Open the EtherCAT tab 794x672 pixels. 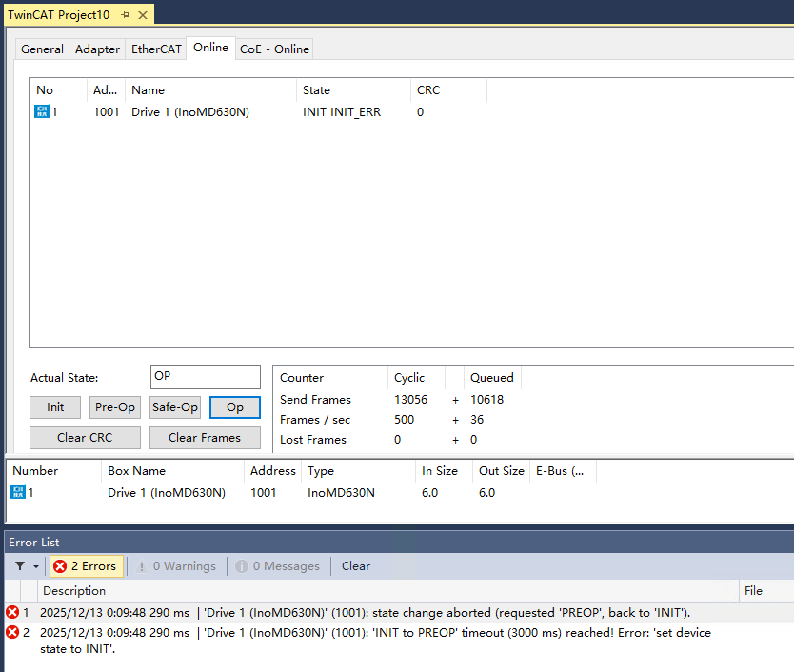click(156, 49)
